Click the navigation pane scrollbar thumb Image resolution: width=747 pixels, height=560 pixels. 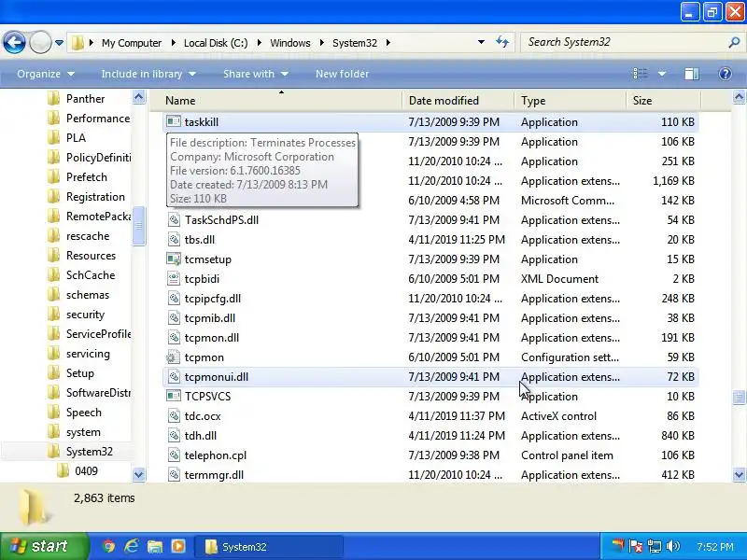138,226
